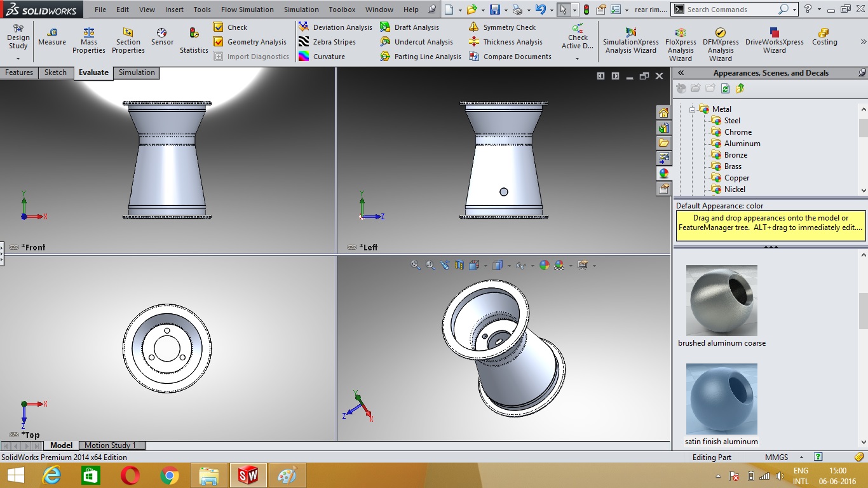Toggle the Geometry Analysis checkbox
The width and height of the screenshot is (868, 488).
[x=219, y=42]
